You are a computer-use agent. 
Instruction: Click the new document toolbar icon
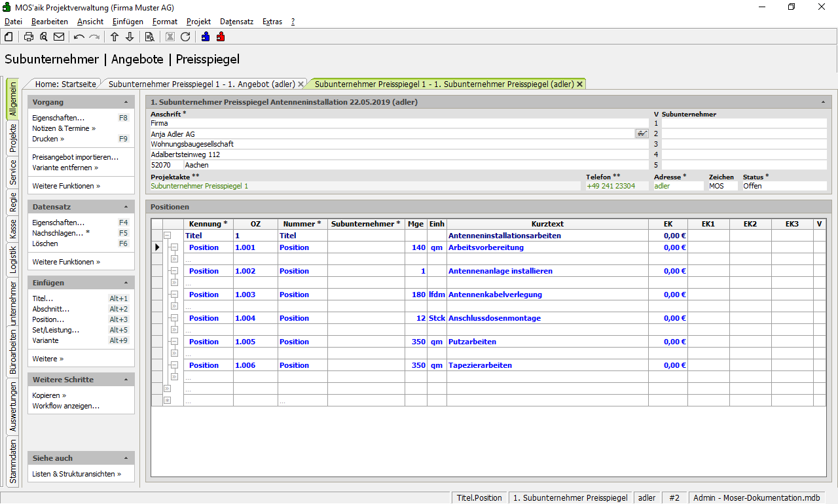pyautogui.click(x=9, y=37)
